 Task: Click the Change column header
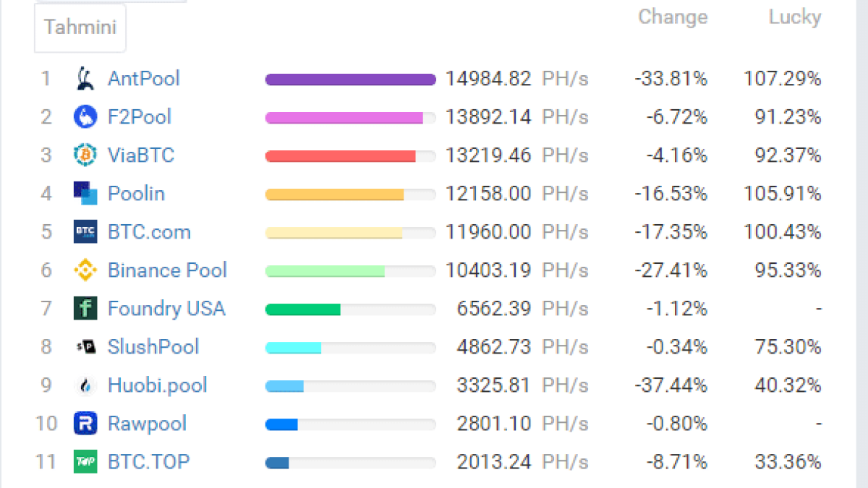pos(672,17)
